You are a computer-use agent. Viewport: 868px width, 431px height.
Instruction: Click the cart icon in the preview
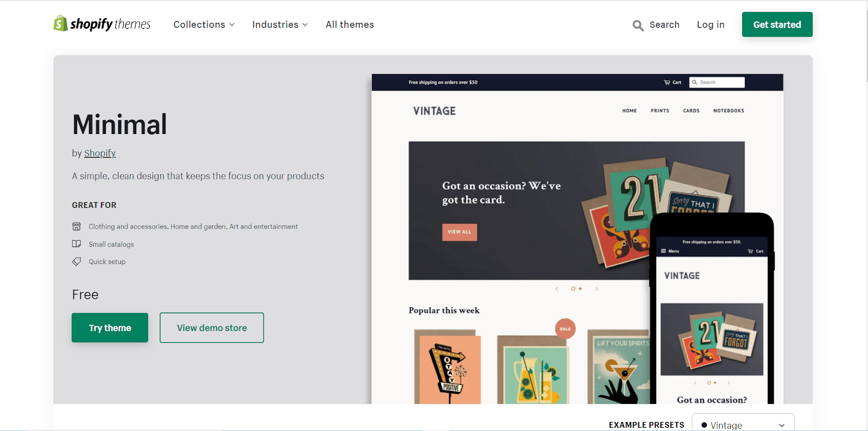[667, 82]
